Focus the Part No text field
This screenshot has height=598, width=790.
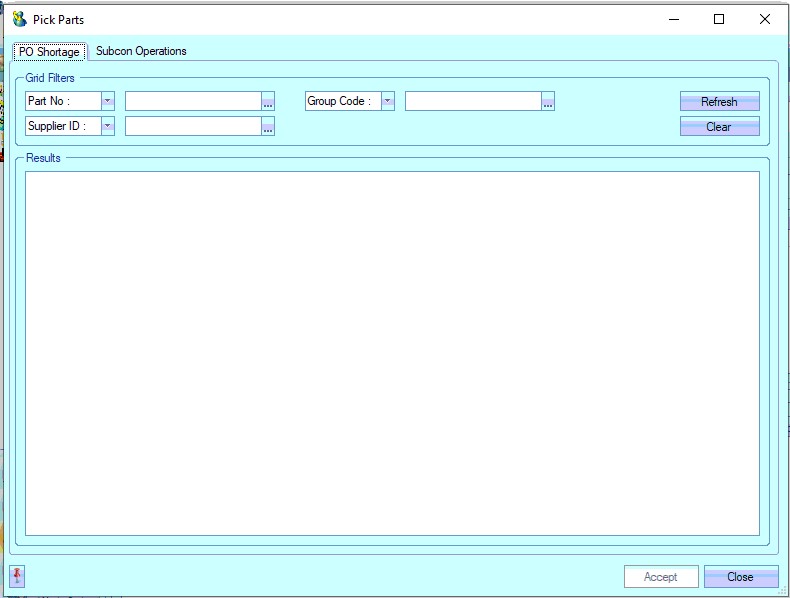click(x=192, y=102)
